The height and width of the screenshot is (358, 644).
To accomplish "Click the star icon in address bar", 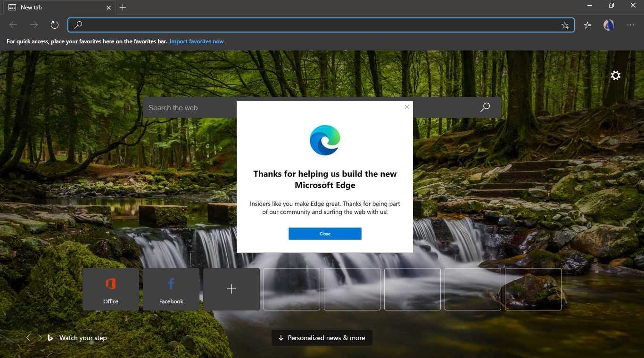I will pos(565,25).
